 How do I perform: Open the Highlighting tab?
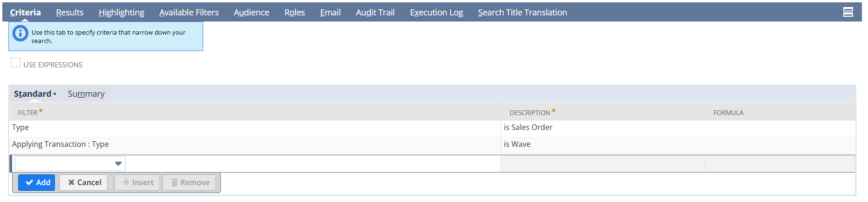[121, 13]
